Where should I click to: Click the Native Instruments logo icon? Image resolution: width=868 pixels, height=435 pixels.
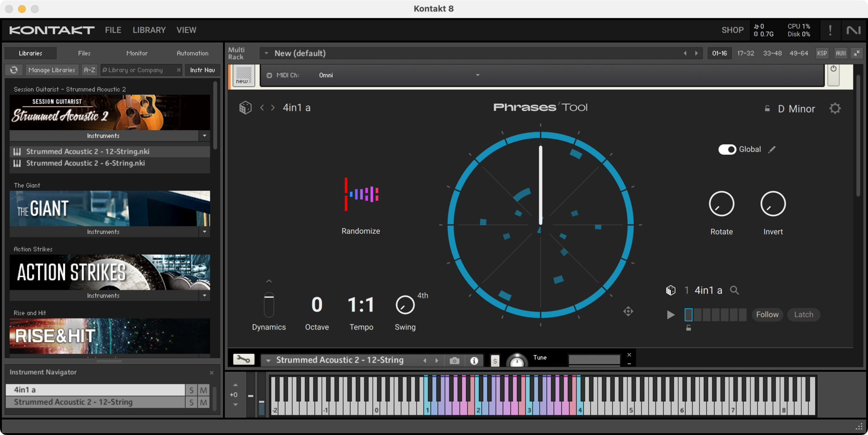(854, 30)
